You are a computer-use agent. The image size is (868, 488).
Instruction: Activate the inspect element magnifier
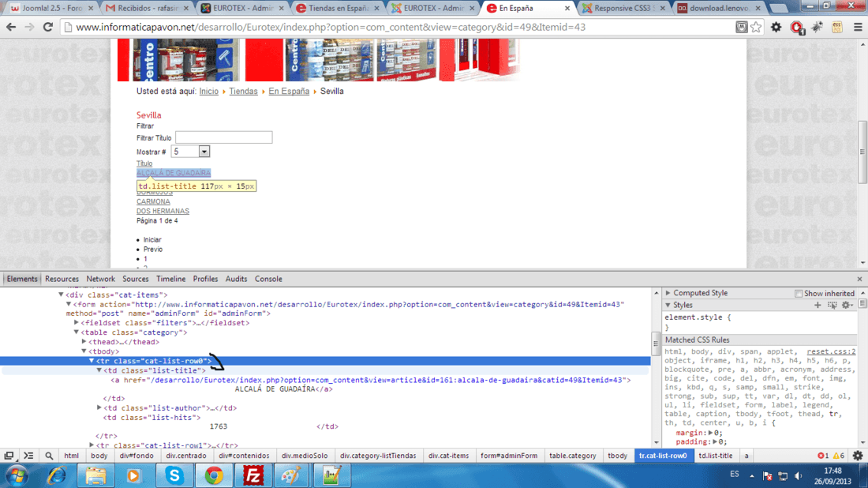click(x=49, y=456)
